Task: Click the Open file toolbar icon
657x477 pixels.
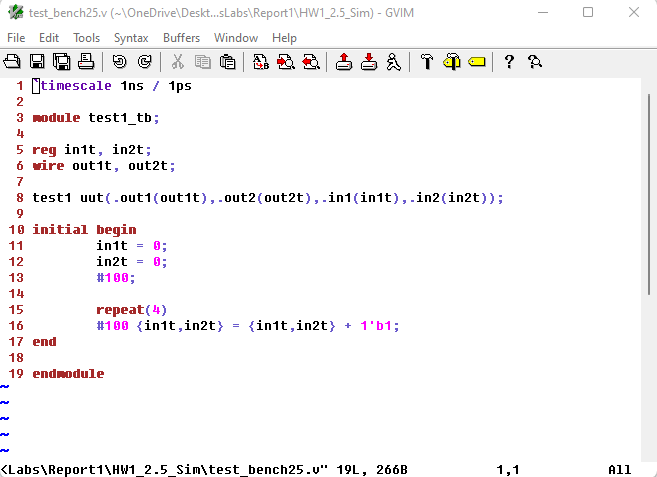Action: coord(13,62)
